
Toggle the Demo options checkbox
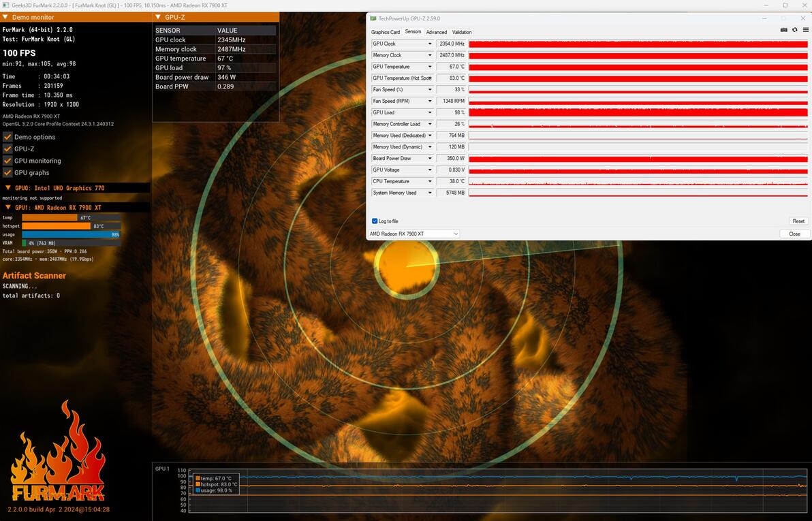(x=7, y=137)
